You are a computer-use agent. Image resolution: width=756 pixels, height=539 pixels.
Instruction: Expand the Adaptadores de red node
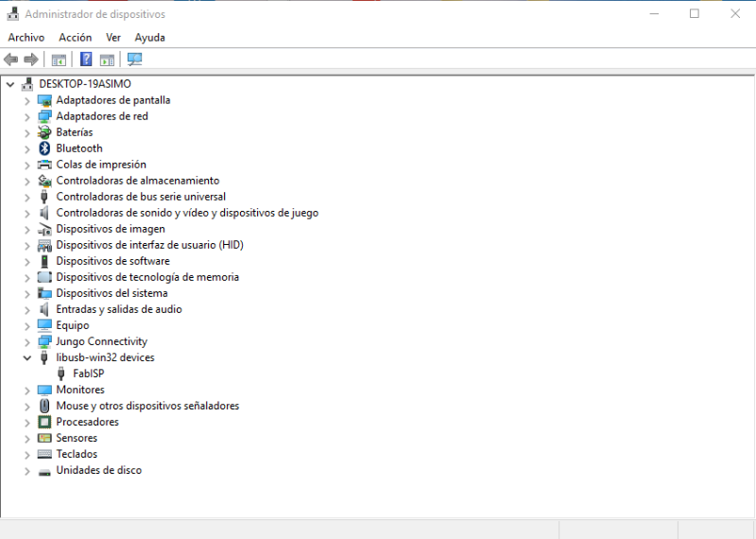[x=27, y=116]
